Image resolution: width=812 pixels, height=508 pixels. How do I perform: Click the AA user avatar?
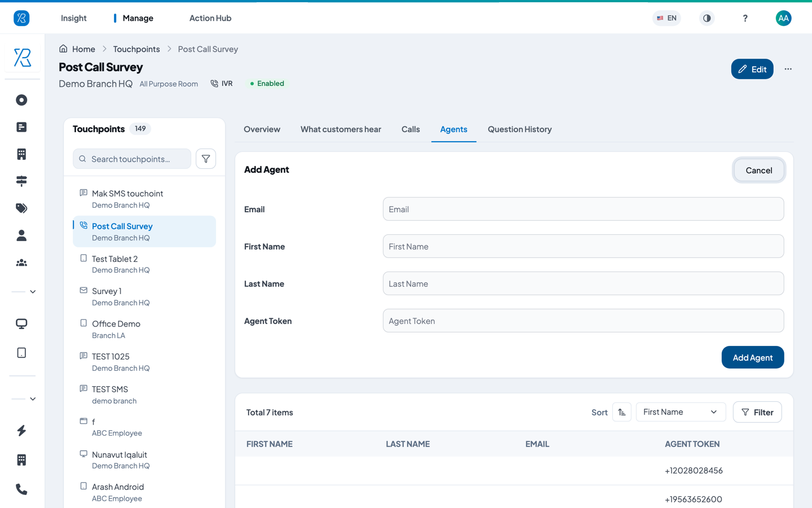[783, 18]
